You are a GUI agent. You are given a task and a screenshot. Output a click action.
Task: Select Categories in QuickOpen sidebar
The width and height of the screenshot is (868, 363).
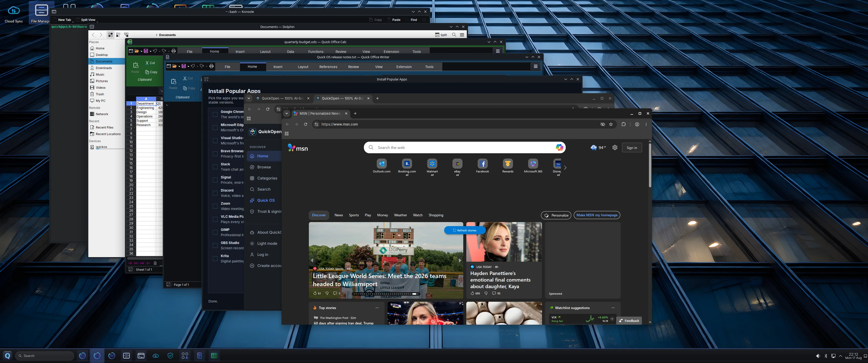coord(263,178)
